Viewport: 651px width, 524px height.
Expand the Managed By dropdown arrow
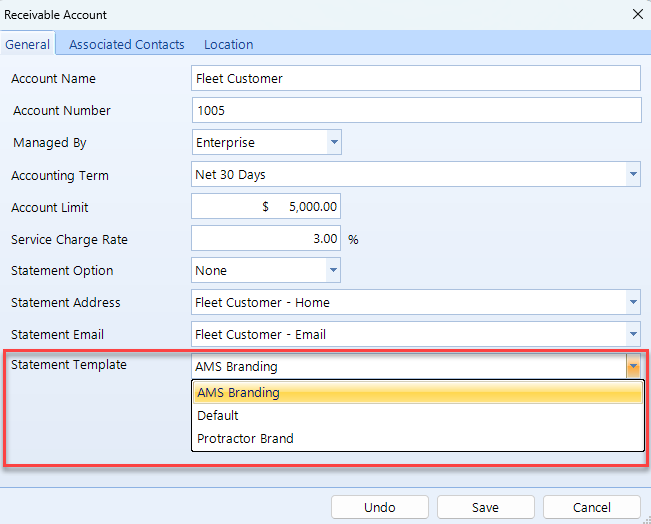tap(334, 142)
